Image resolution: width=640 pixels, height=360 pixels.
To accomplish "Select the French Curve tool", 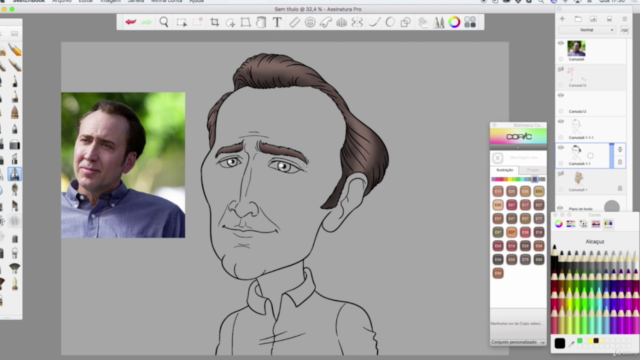I will click(x=326, y=22).
